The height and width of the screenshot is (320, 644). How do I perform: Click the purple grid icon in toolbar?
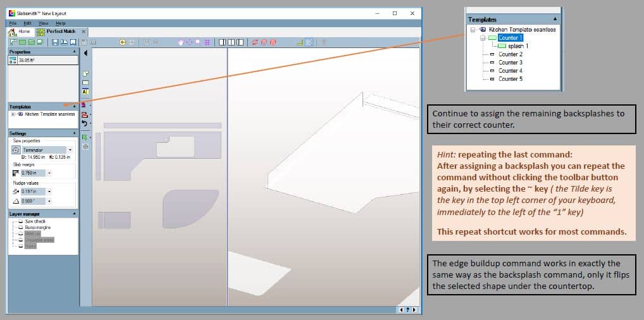206,42
